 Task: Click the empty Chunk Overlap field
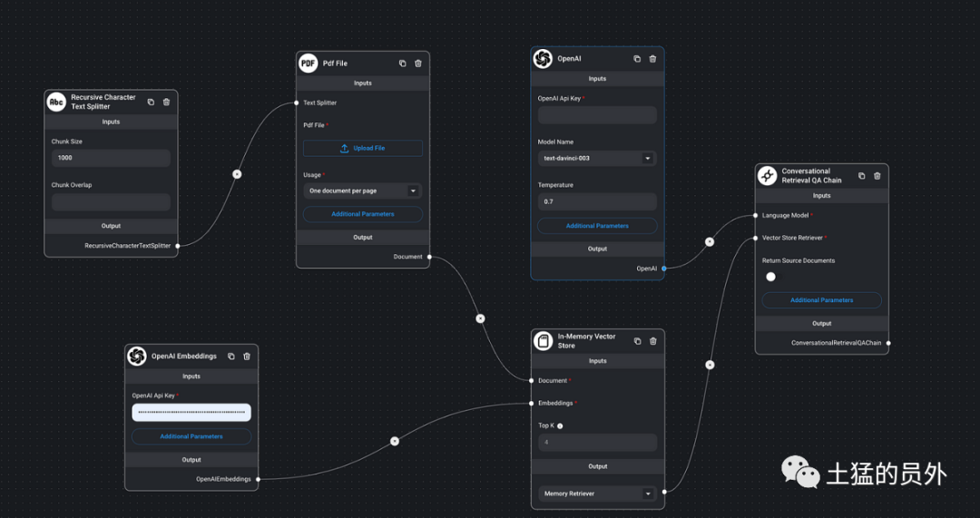point(111,201)
